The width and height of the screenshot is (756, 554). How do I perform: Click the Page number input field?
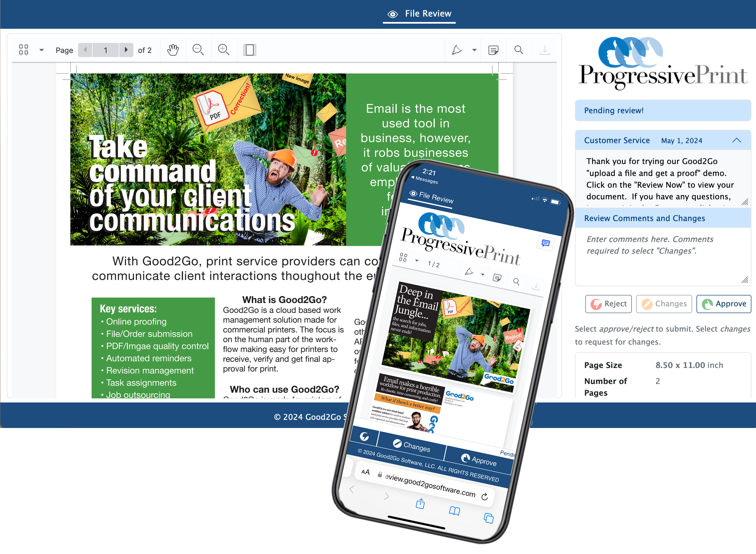click(106, 49)
